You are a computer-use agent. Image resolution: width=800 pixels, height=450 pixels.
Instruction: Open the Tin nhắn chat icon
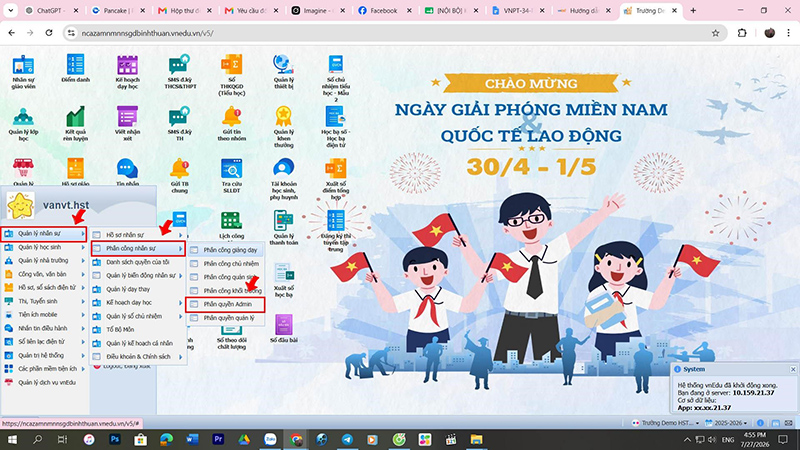(127, 172)
